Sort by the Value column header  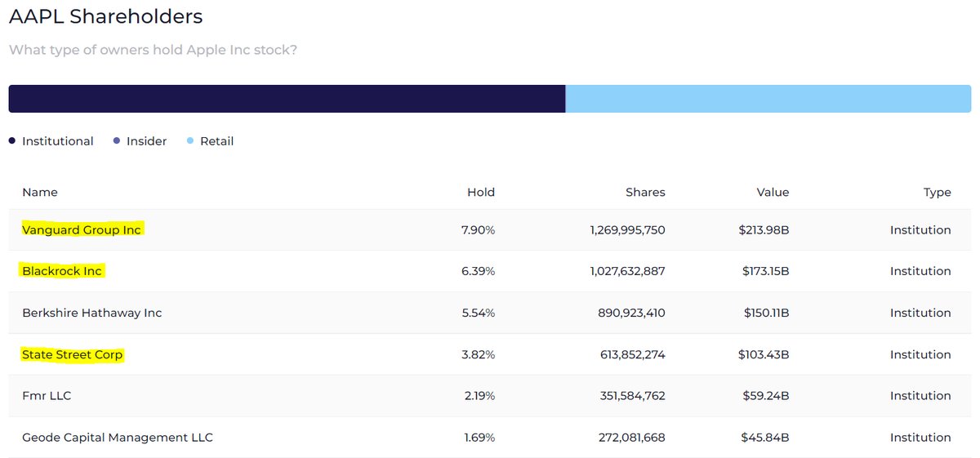coord(773,193)
